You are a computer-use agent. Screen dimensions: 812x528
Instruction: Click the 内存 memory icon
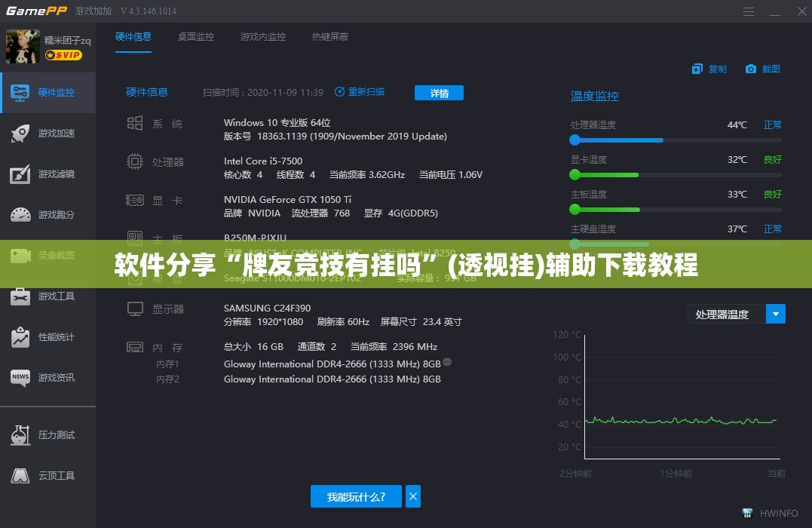tap(135, 347)
